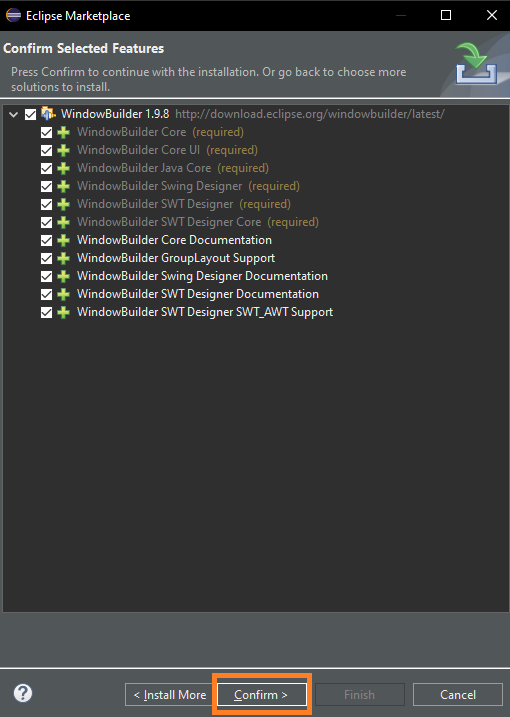Viewport: 510px width, 717px height.
Task: Toggle the WindowBuilder SWT Designer Documentation checkbox
Action: (x=46, y=294)
